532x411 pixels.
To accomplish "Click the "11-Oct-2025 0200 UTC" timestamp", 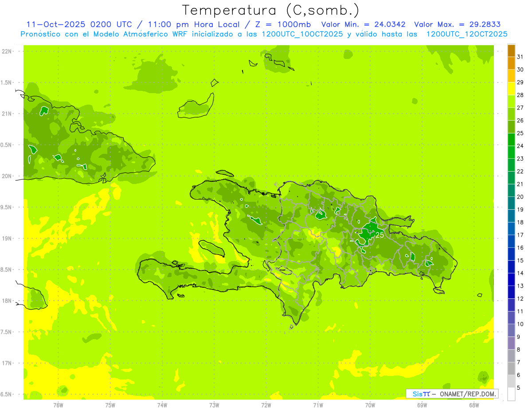I will click(x=79, y=24).
